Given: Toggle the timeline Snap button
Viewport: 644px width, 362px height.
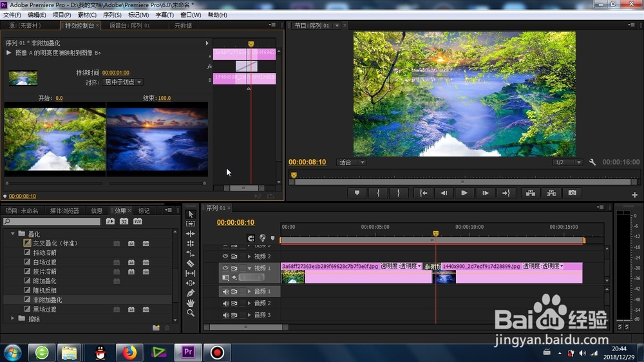Looking at the screenshot, I should 251,238.
